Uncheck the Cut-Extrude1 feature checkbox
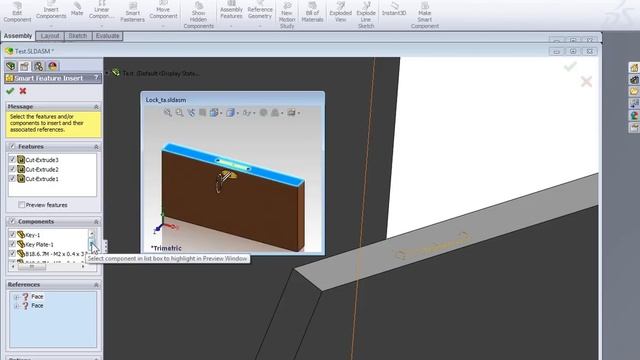The width and height of the screenshot is (640, 360). tap(12, 179)
